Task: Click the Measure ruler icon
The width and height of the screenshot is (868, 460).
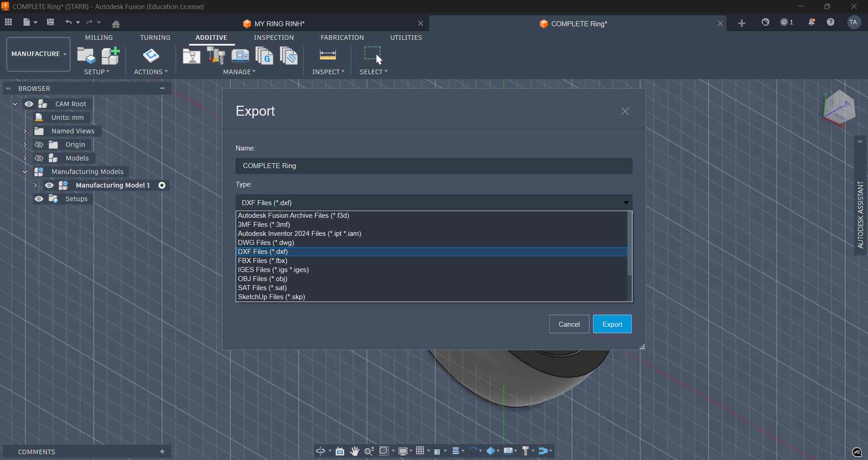Action: [328, 56]
